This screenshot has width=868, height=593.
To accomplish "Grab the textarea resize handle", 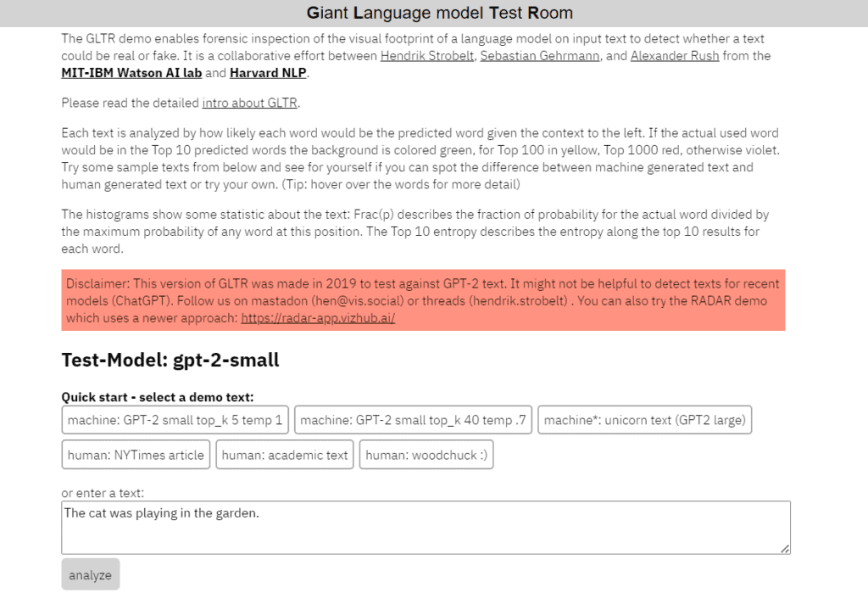I will [785, 549].
